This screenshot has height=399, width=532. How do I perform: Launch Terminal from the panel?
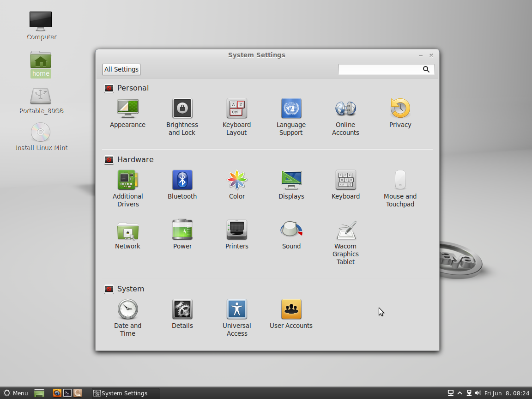coord(67,393)
